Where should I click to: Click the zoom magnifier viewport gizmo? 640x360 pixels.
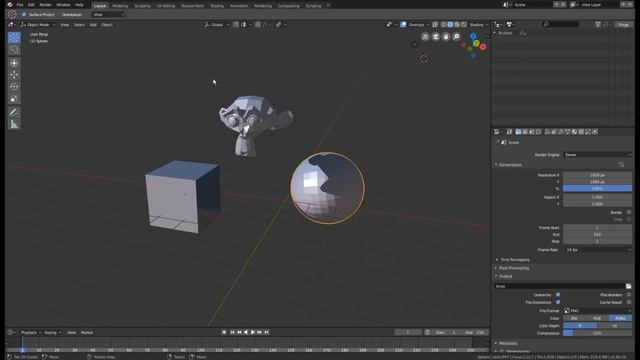456,37
